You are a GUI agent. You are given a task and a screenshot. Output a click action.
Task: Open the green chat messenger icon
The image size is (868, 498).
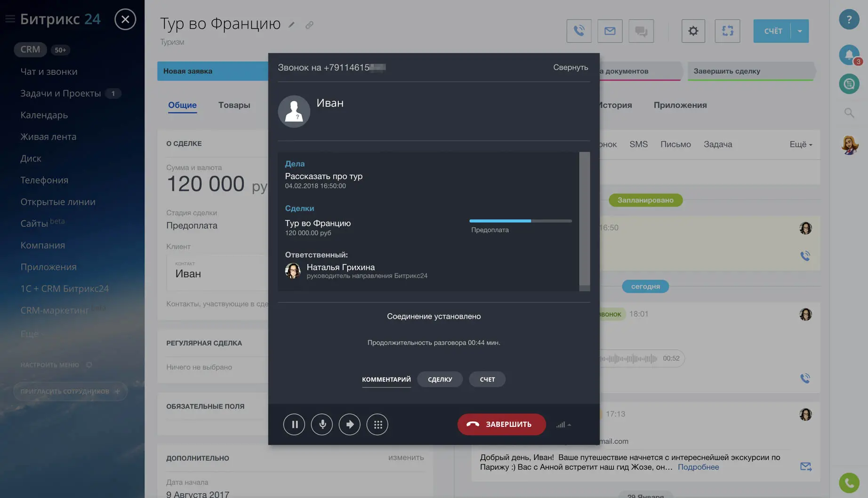[x=849, y=84]
